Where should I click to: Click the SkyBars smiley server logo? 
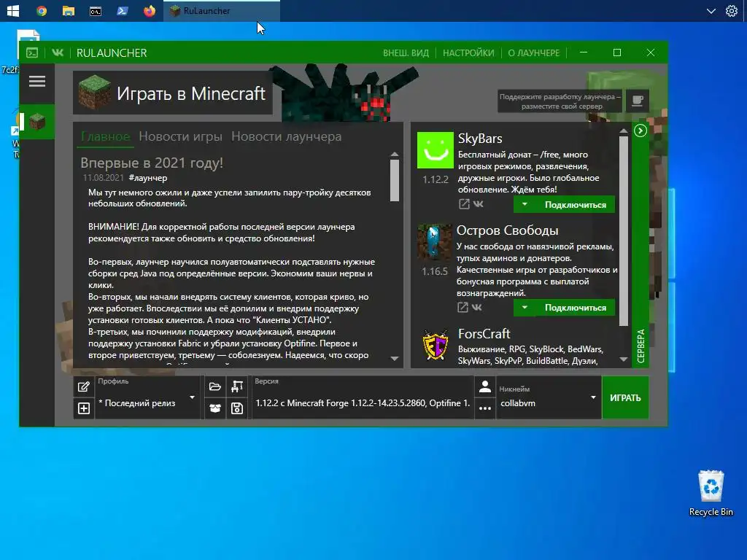click(436, 150)
